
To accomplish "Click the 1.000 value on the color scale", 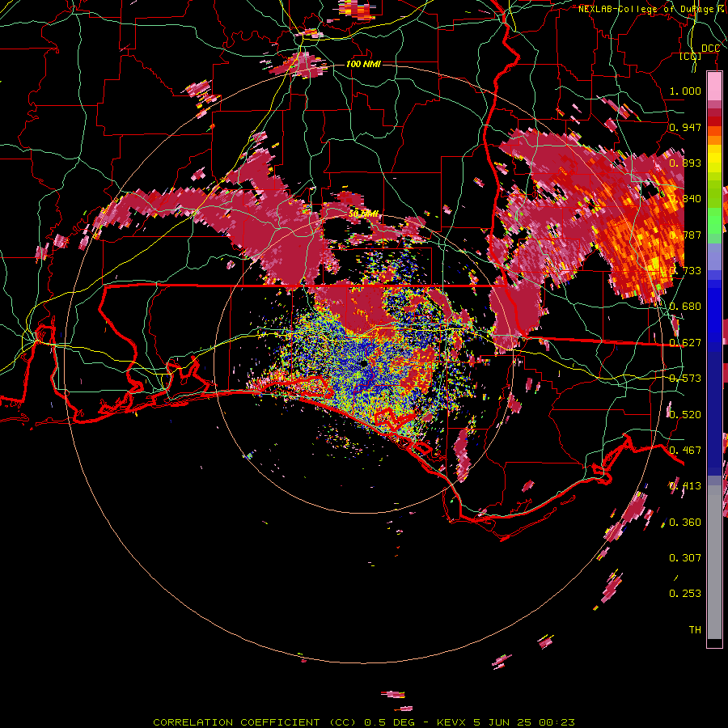I will [685, 91].
